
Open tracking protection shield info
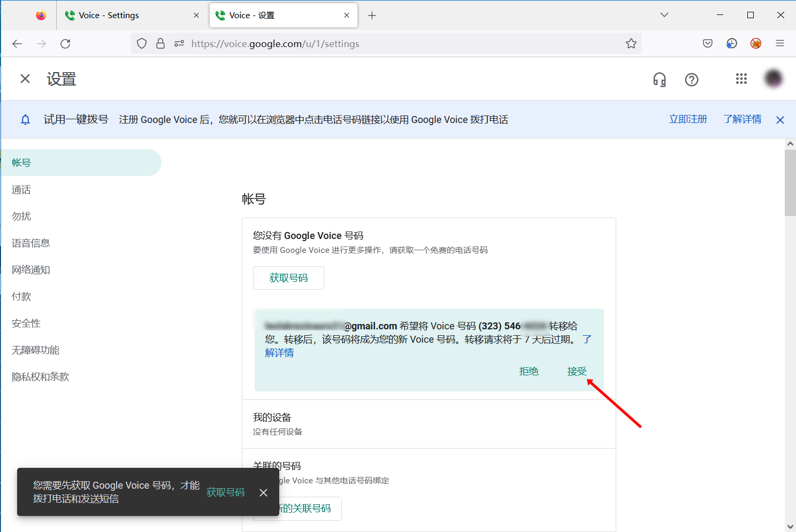pyautogui.click(x=142, y=44)
